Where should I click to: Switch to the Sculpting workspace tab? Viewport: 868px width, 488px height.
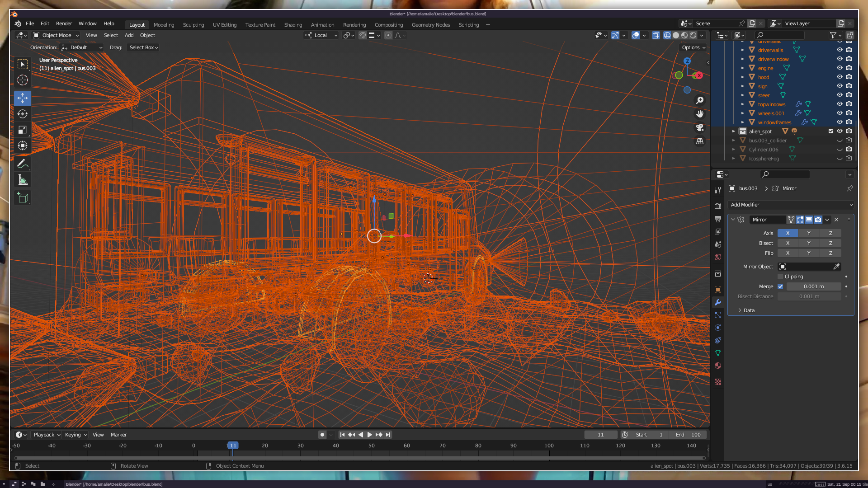193,25
